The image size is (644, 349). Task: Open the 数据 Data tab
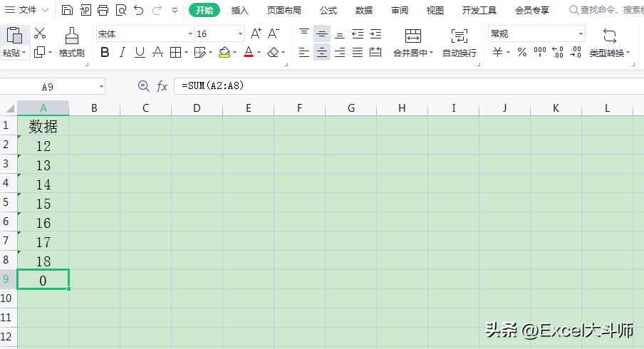tap(364, 10)
